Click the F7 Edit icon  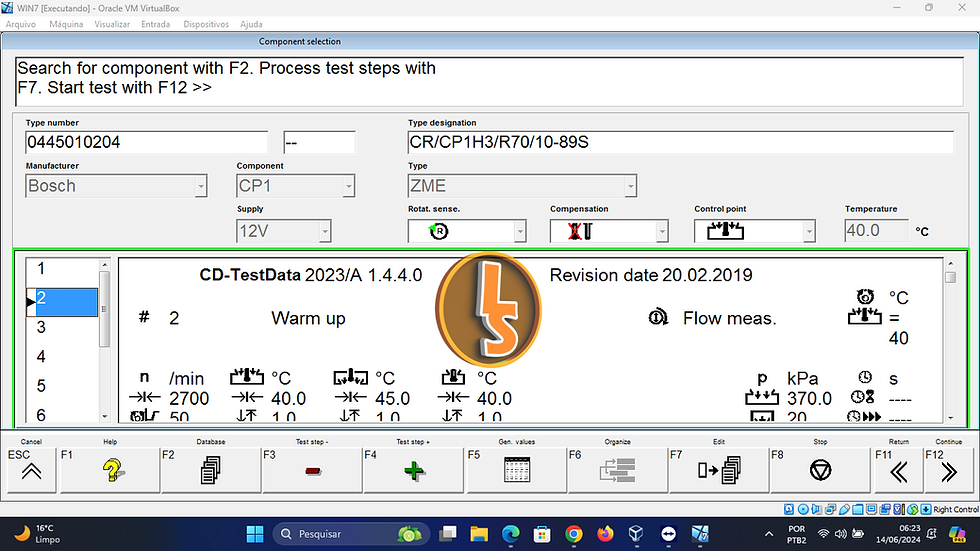coord(719,470)
